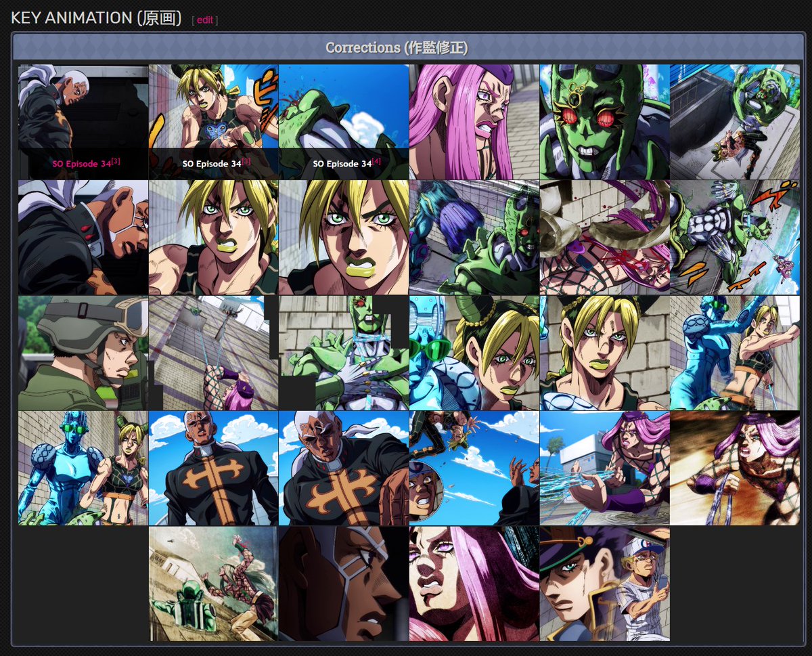Open blurred sepia thumbnail of Anasui in motion
812x656 pixels.
click(x=735, y=468)
